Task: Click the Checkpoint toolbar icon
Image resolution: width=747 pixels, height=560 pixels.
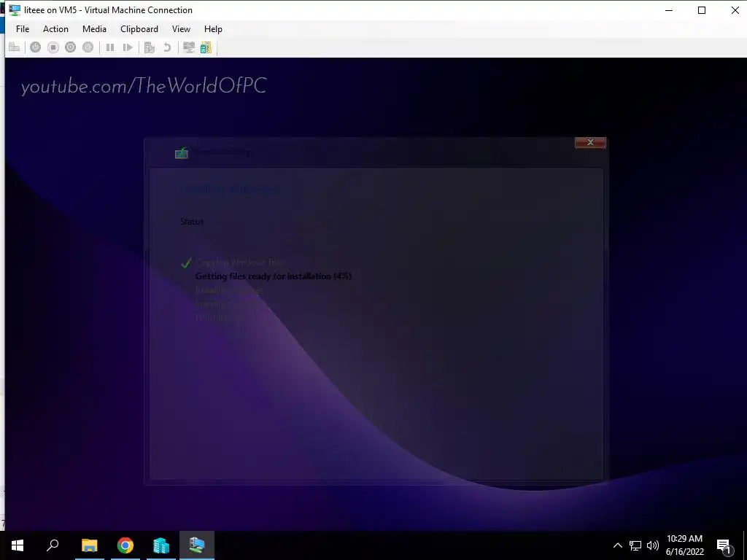Action: point(150,47)
